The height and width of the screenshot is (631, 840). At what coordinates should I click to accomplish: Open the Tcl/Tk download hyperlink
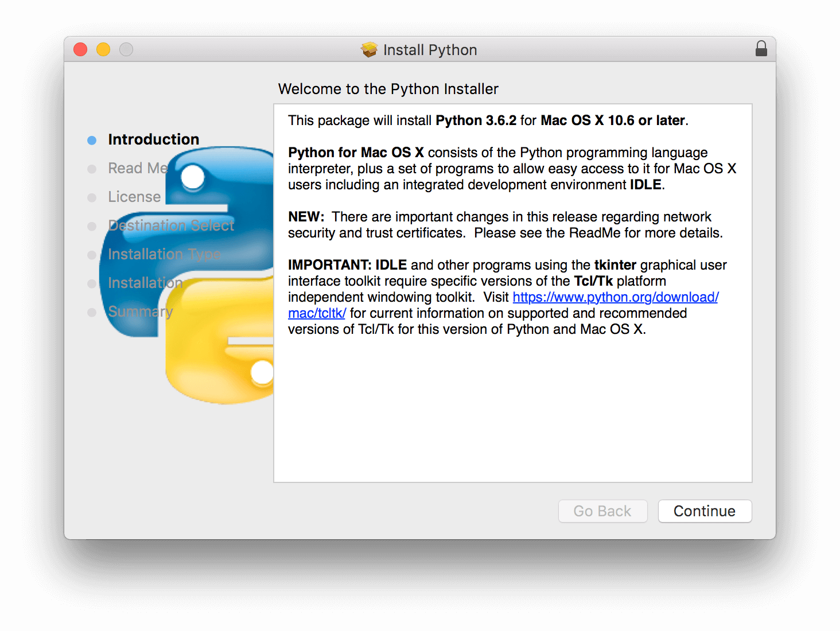615,297
